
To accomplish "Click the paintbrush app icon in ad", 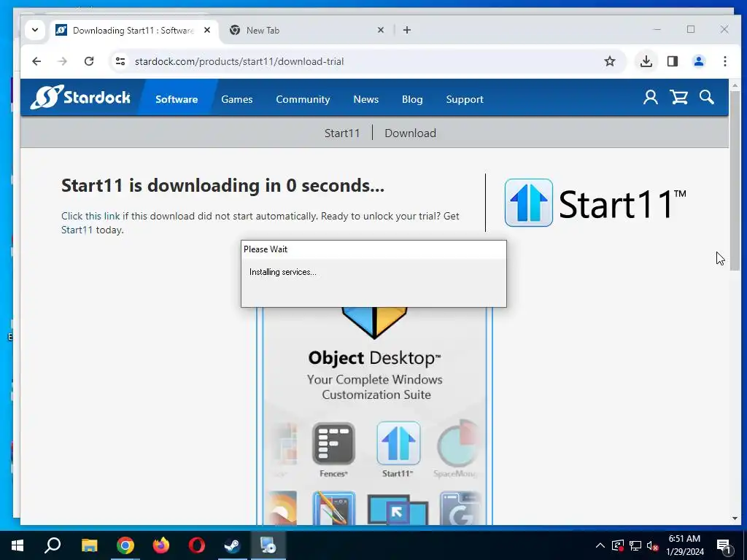I will coord(334,508).
